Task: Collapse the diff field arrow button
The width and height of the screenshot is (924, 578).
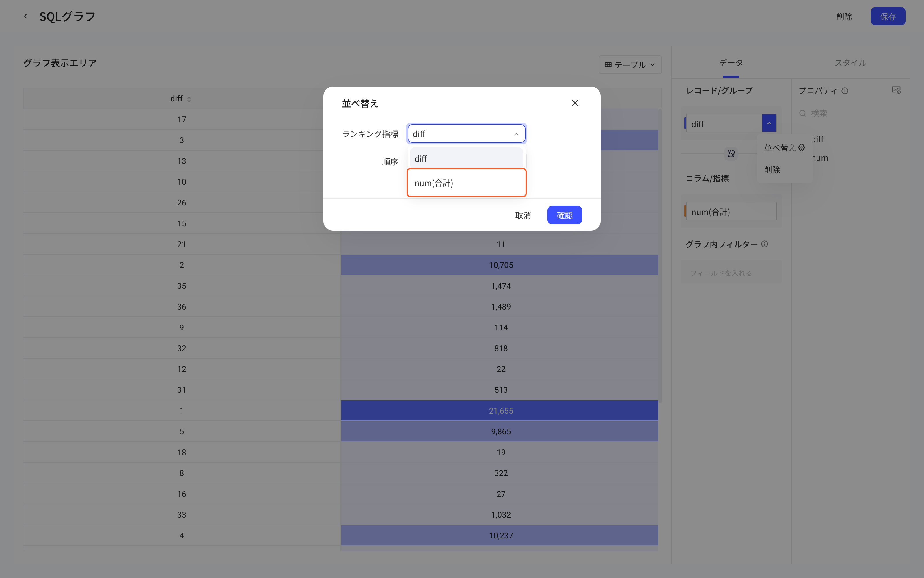Action: pos(769,123)
